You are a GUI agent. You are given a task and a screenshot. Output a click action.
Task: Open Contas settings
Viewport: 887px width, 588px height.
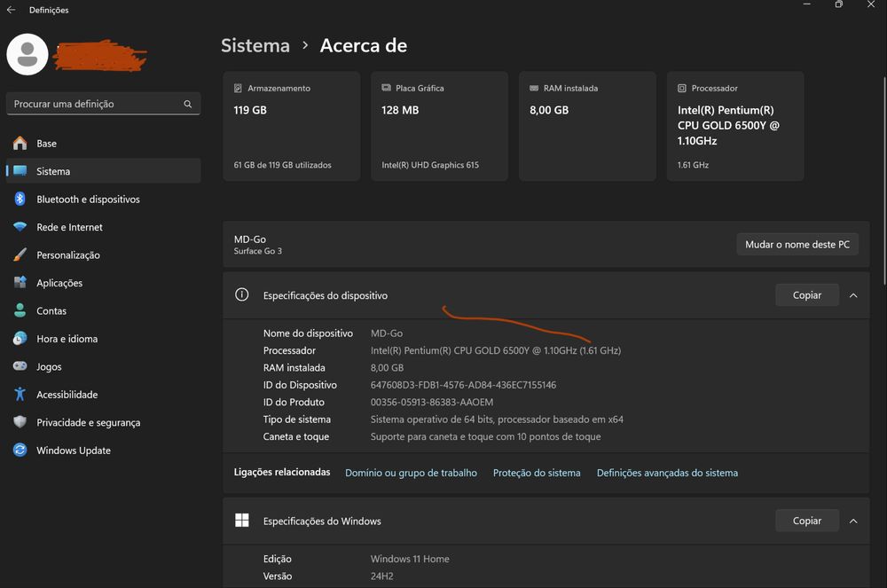coord(104,310)
